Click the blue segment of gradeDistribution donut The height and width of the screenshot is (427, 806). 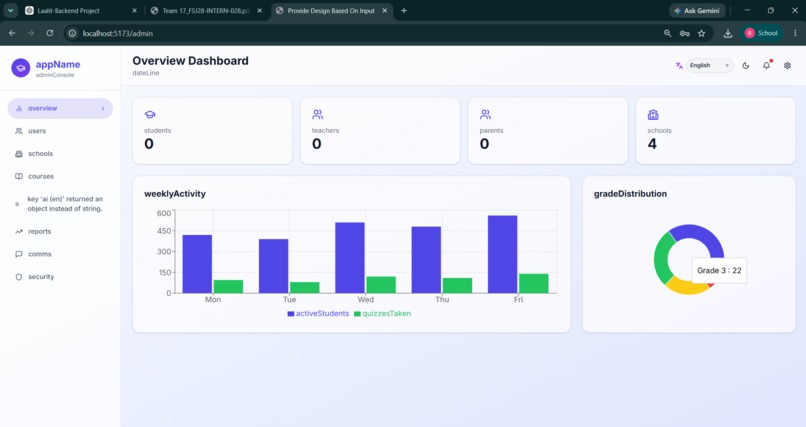700,232
